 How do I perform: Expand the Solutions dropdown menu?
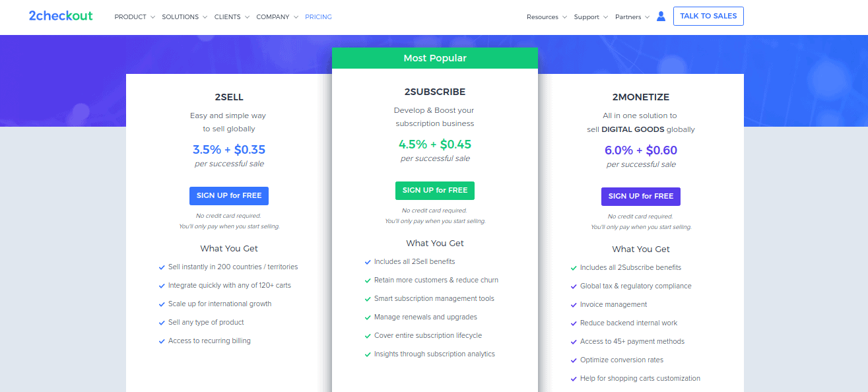click(x=185, y=17)
